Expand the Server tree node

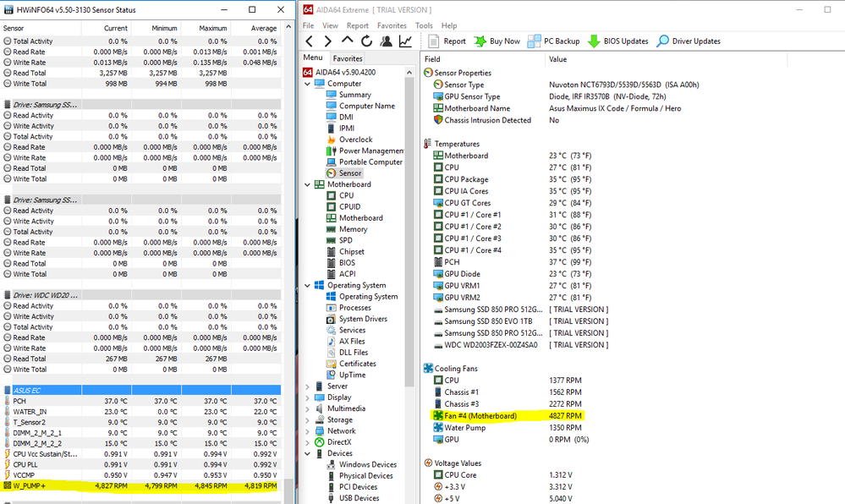coord(308,386)
